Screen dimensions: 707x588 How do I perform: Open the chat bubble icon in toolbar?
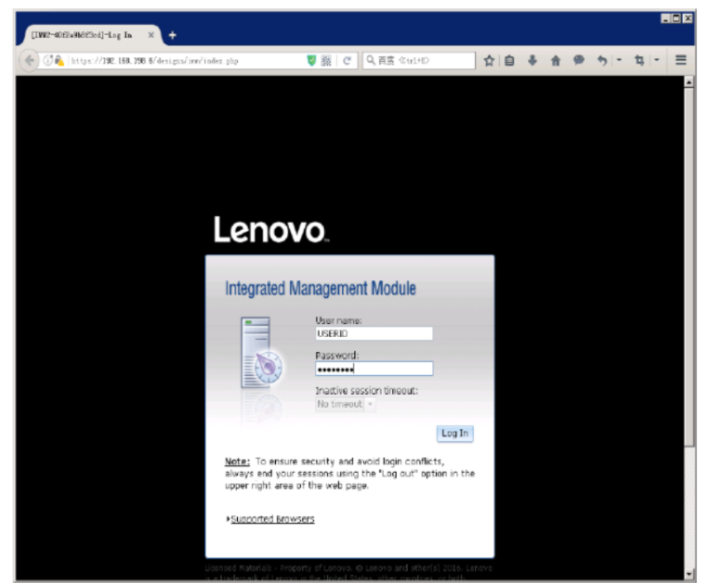(x=579, y=60)
